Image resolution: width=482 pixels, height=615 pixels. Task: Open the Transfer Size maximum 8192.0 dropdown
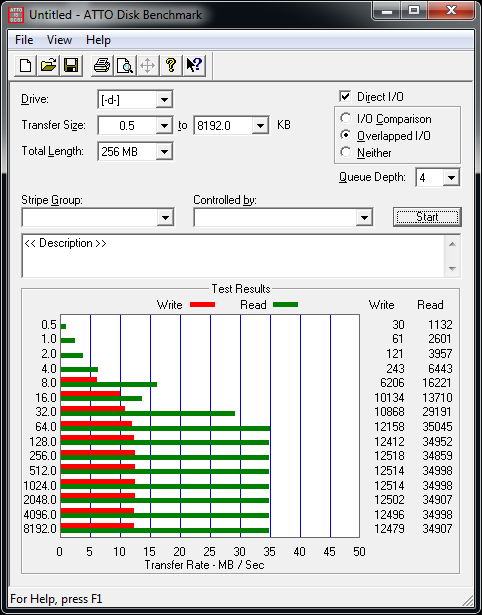click(x=260, y=126)
